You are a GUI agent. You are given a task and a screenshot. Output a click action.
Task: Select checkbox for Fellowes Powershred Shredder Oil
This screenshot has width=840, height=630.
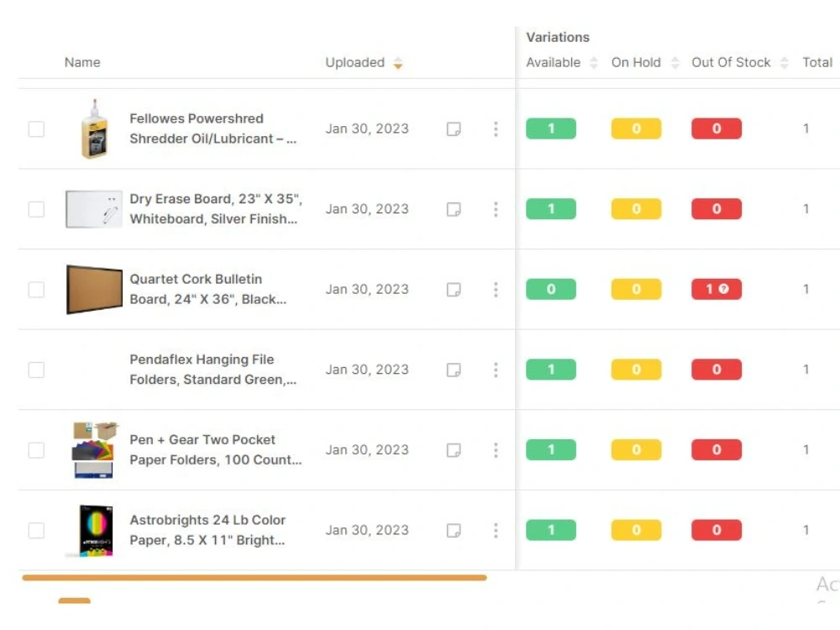tap(36, 129)
